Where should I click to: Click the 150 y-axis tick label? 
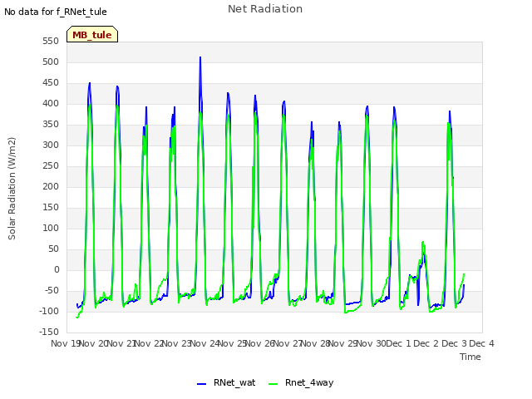[51, 207]
